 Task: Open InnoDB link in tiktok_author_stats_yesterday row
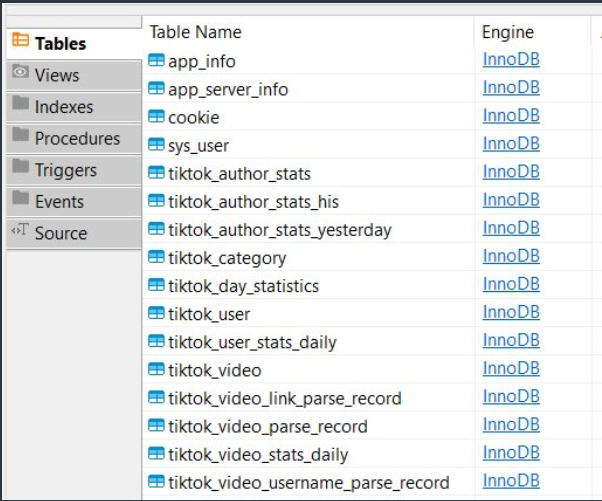click(511, 228)
